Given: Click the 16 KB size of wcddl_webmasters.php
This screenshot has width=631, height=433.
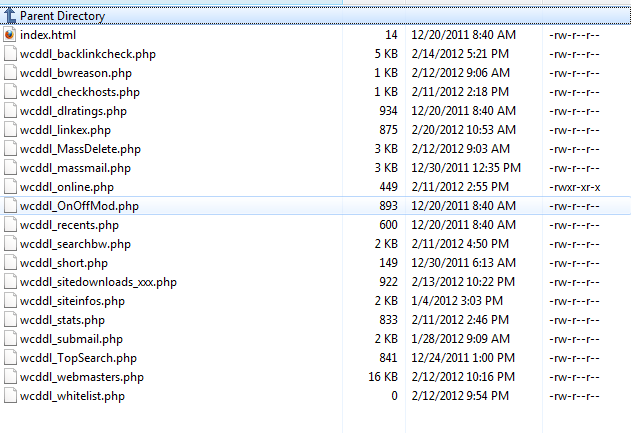Looking at the screenshot, I should [383, 377].
